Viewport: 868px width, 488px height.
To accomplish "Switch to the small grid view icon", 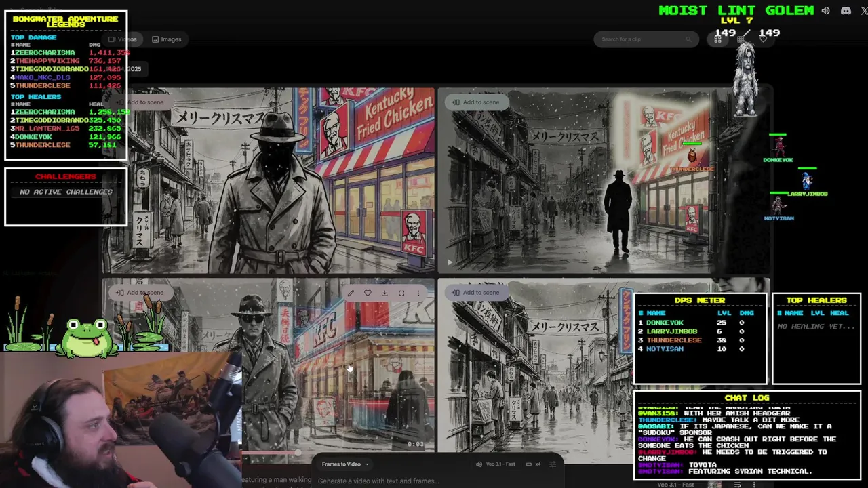I will [741, 39].
